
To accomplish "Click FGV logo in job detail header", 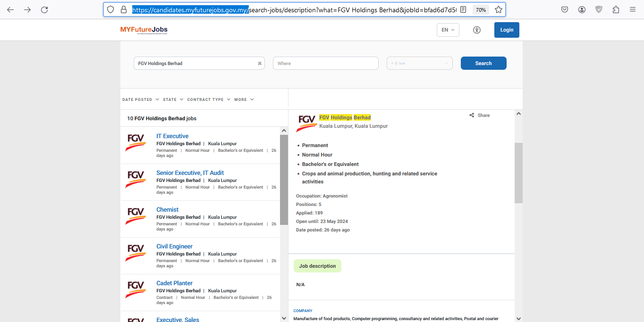I will pos(306,124).
